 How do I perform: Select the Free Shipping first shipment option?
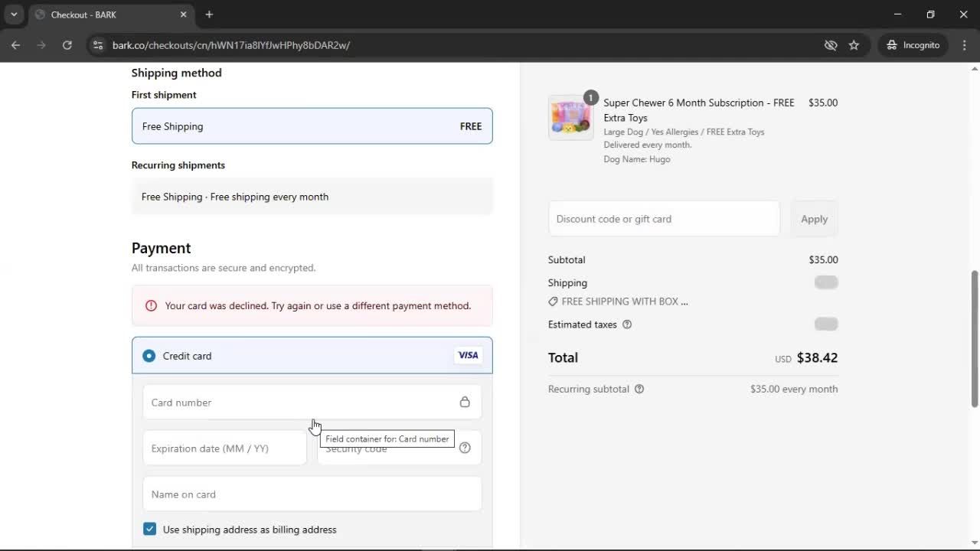point(312,126)
